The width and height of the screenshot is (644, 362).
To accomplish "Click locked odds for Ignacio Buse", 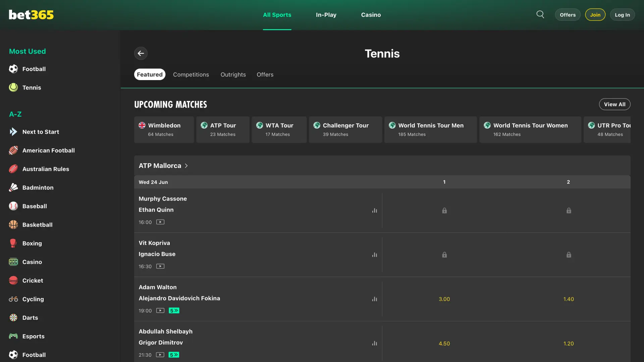I will (569, 255).
